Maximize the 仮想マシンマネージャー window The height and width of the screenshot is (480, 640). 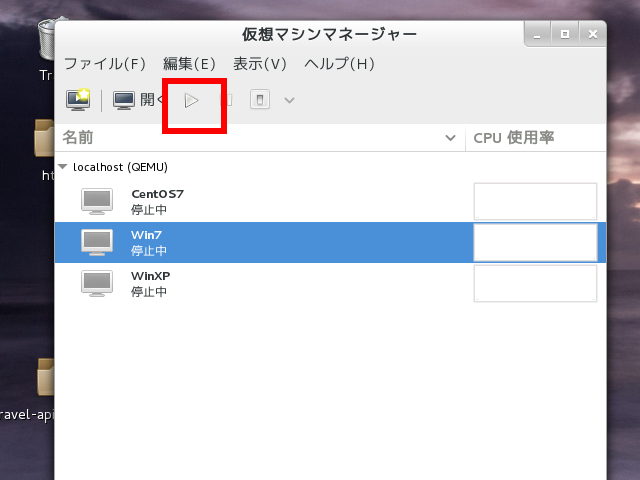565,34
